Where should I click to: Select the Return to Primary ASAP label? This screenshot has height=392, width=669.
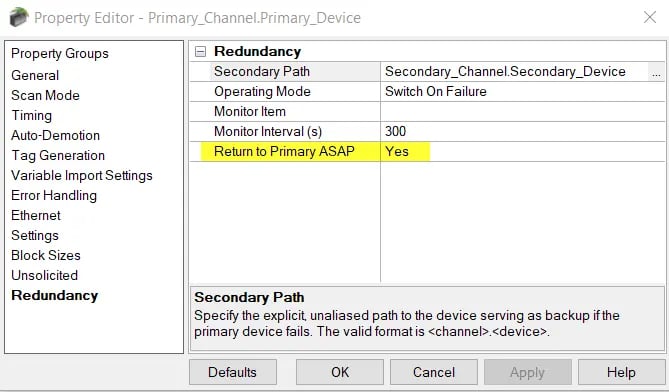284,152
